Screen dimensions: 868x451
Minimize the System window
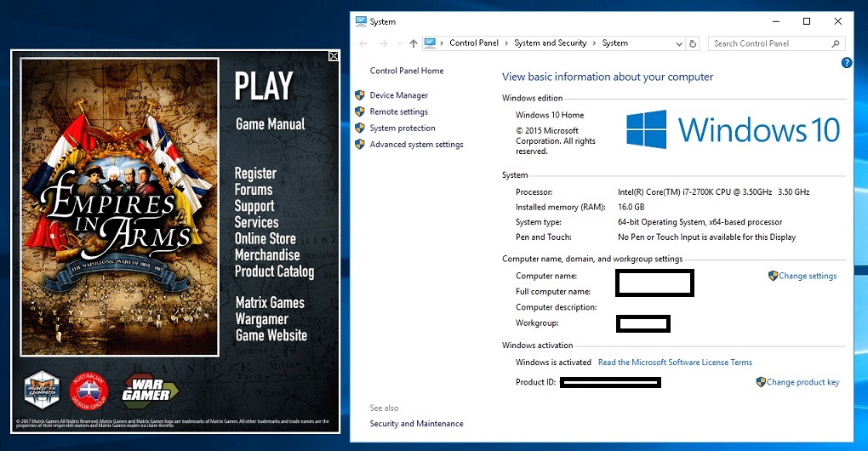(x=776, y=21)
